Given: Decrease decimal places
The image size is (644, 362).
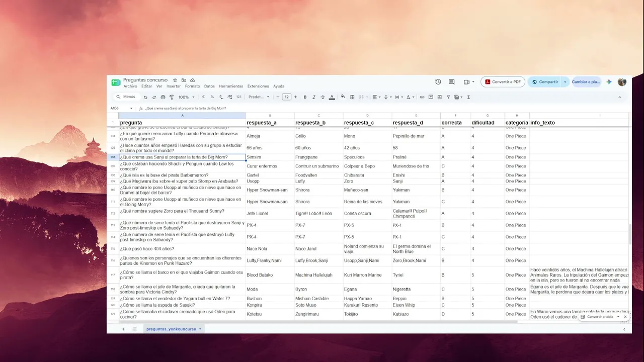Looking at the screenshot, I should pos(221,97).
